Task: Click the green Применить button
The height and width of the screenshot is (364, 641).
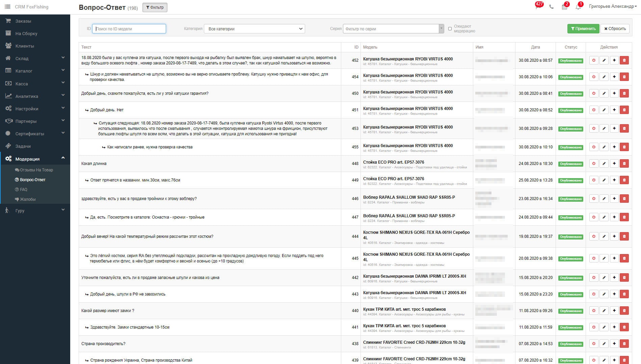Action: pos(583,29)
